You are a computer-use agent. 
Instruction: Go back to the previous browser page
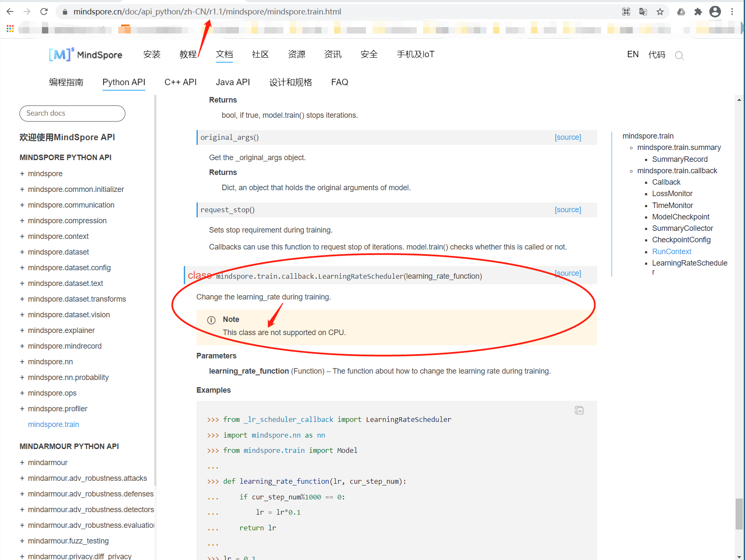(10, 11)
